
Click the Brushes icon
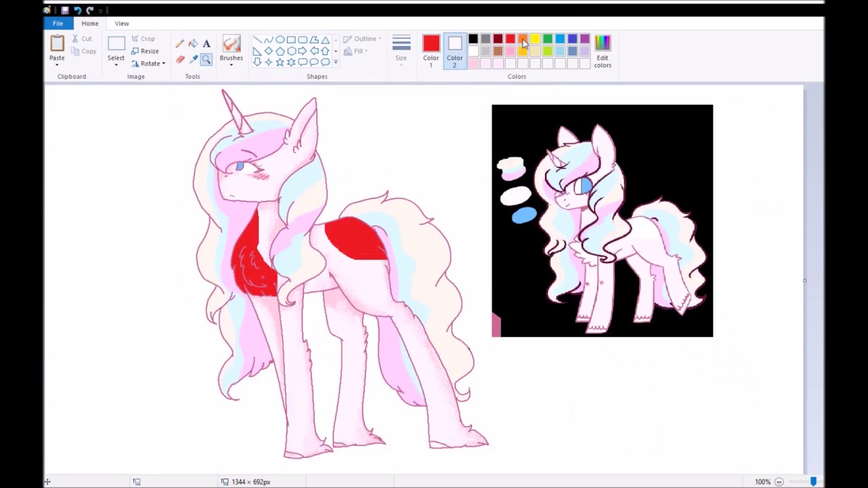[231, 43]
